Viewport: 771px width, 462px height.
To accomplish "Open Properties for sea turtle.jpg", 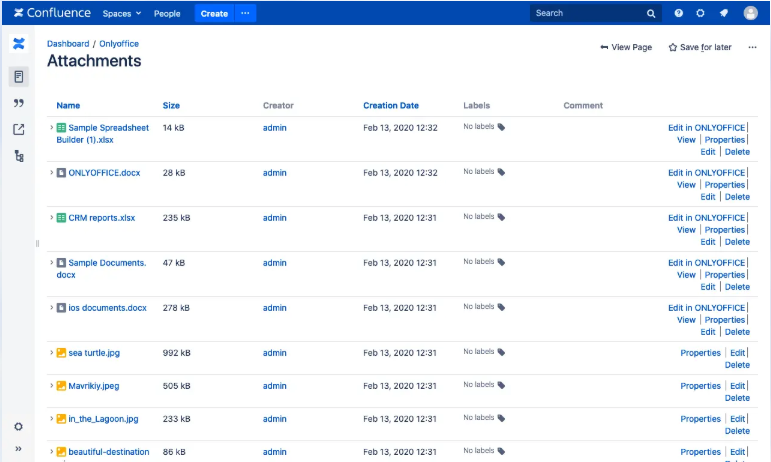I will (700, 353).
